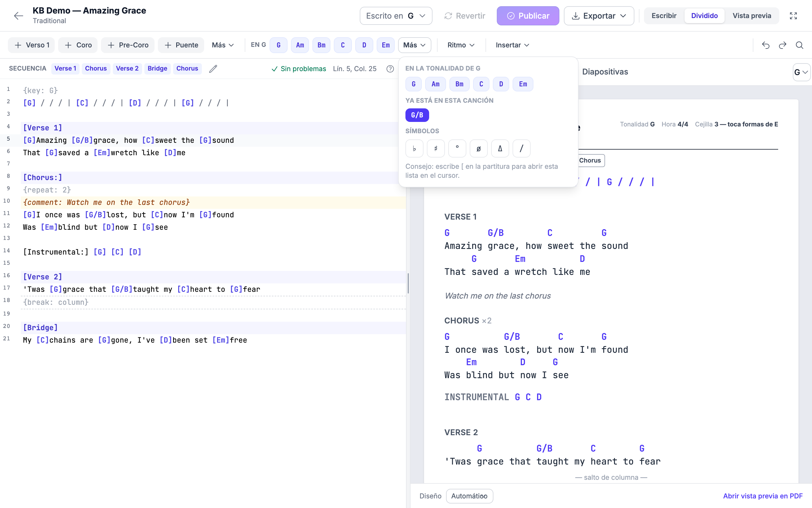This screenshot has width=812, height=508.
Task: Insert Em chord from the popup list
Action: [x=523, y=84]
